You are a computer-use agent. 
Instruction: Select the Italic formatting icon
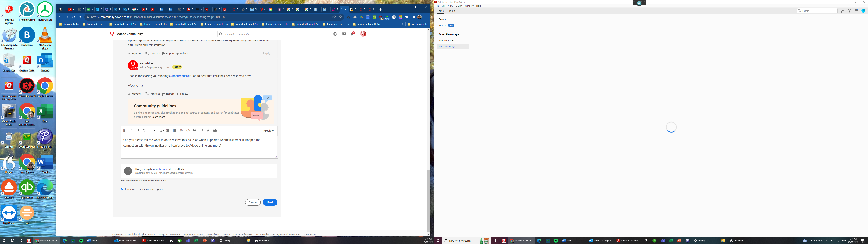point(131,130)
